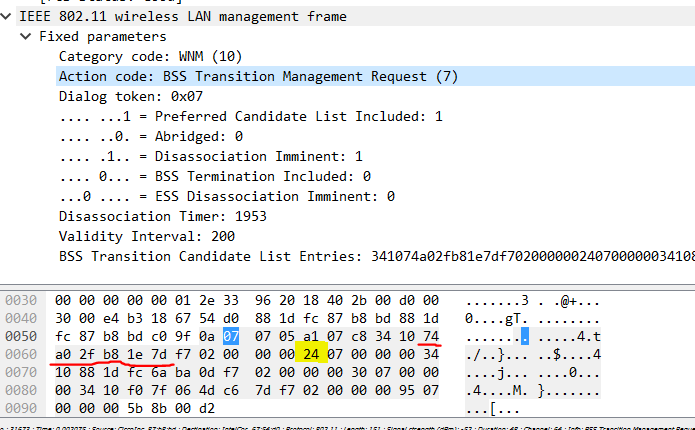Click the yellow highlighted 24 hex byte

[309, 353]
